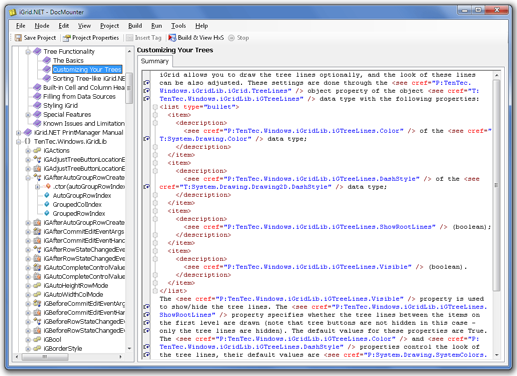Select iGBeforeCommitEditEventArgs tree entry
Viewport: 517px width, 376px height.
[x=84, y=303]
